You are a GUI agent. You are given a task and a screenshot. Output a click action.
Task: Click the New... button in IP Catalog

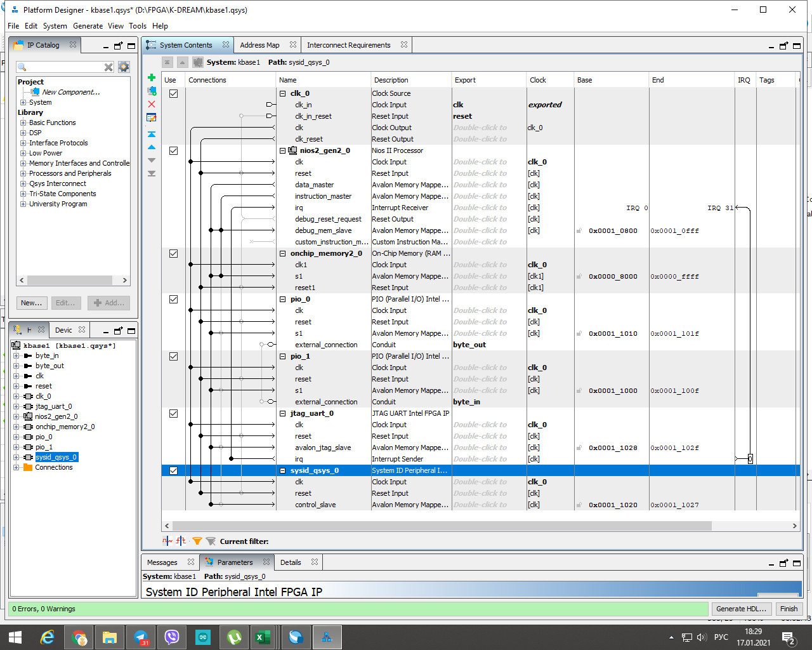tap(32, 303)
